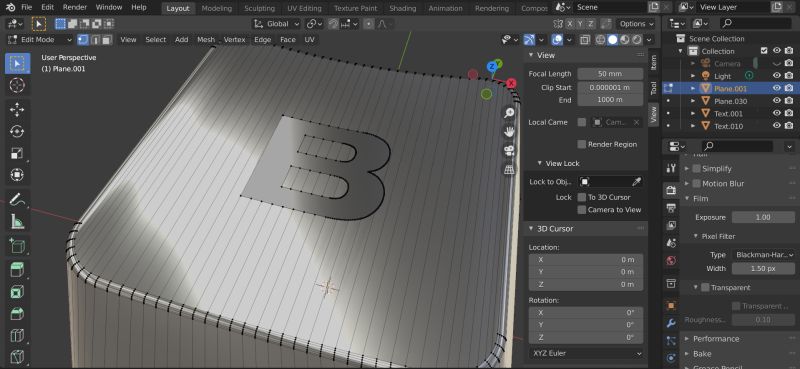This screenshot has height=369, width=800.
Task: Enable the Simplify checkbox
Action: coord(696,168)
